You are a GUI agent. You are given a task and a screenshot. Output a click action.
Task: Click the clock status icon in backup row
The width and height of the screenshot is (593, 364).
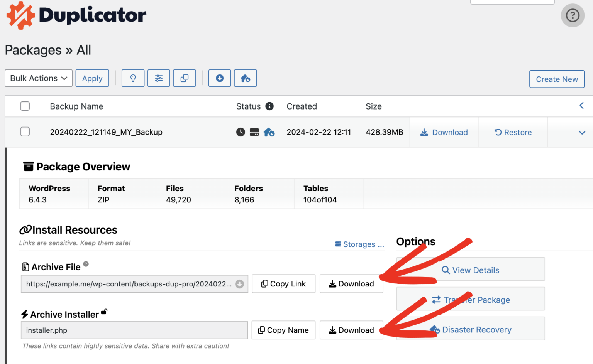coord(241,132)
